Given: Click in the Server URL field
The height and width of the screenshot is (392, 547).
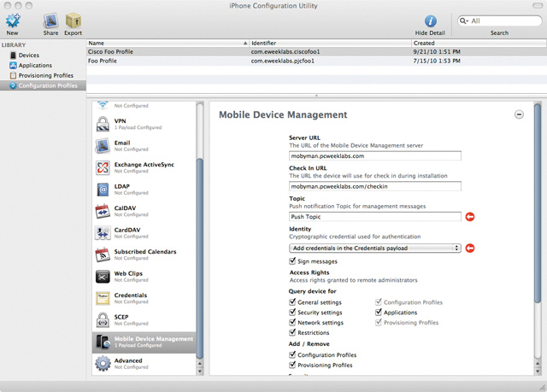Looking at the screenshot, I should tap(375, 155).
